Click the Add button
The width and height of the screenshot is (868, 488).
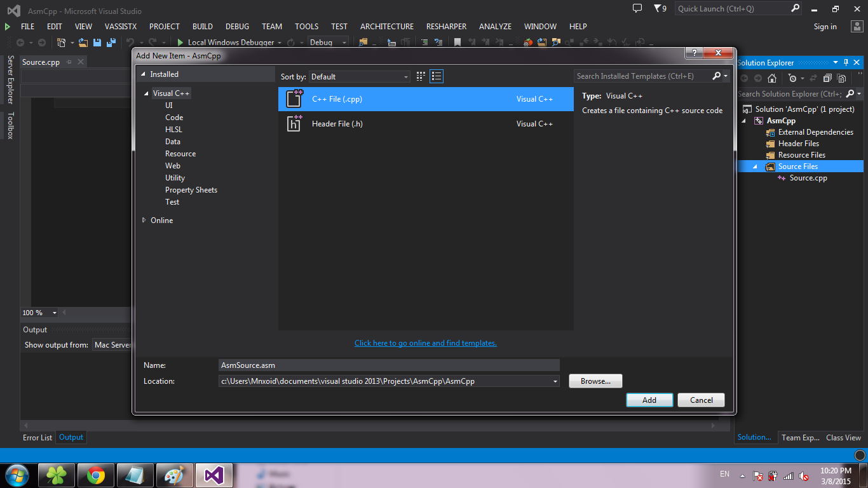[649, 400]
